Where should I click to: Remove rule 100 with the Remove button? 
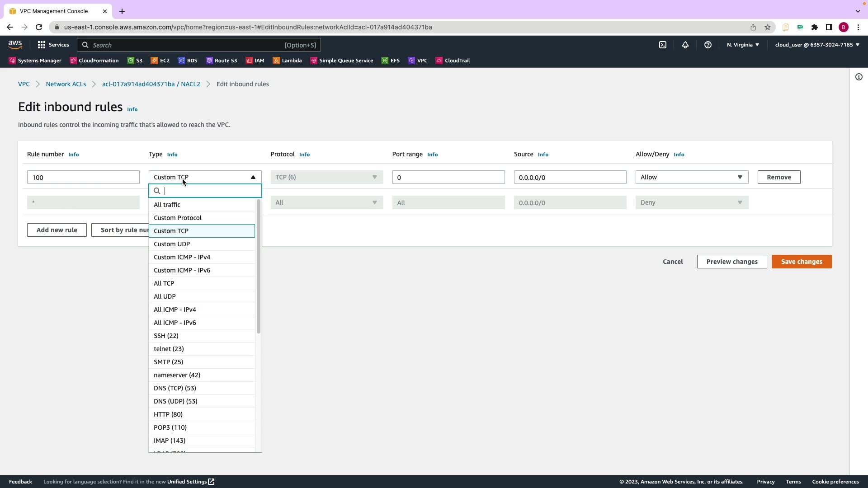778,177
